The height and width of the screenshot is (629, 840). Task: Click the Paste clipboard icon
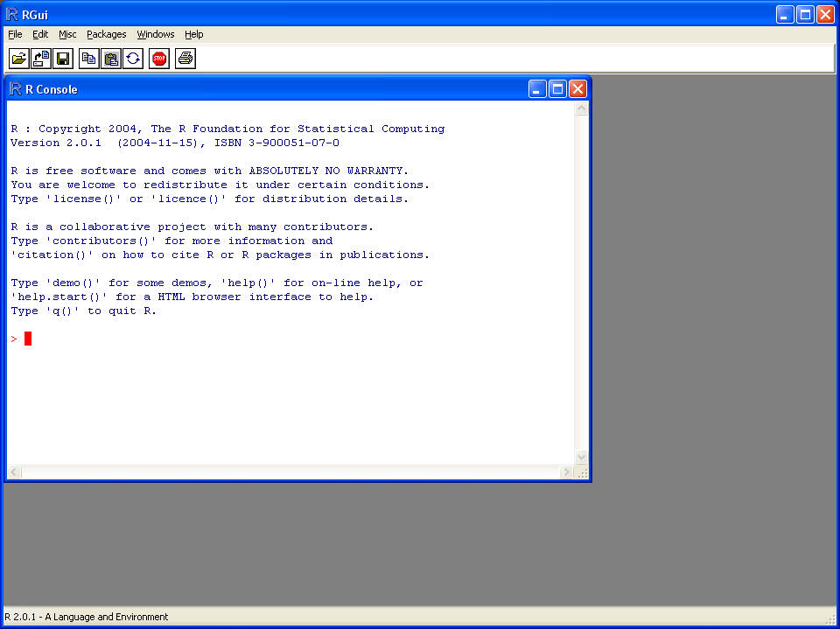click(x=111, y=59)
